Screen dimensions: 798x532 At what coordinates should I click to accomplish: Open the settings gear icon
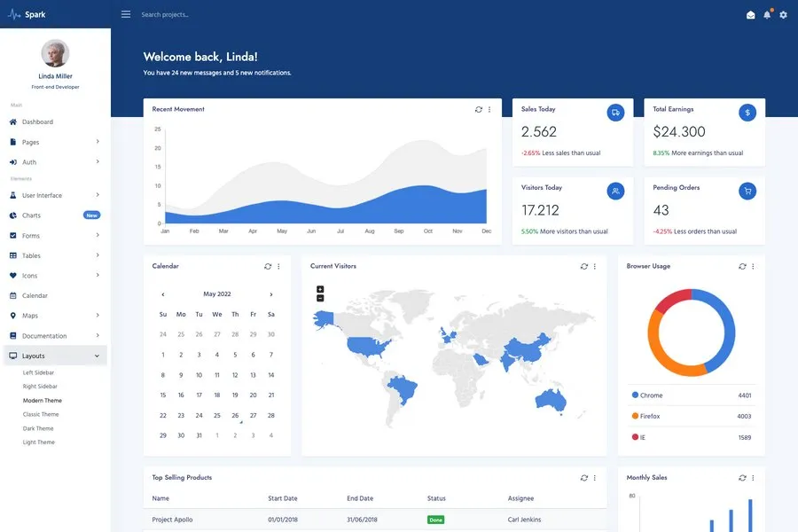click(783, 15)
